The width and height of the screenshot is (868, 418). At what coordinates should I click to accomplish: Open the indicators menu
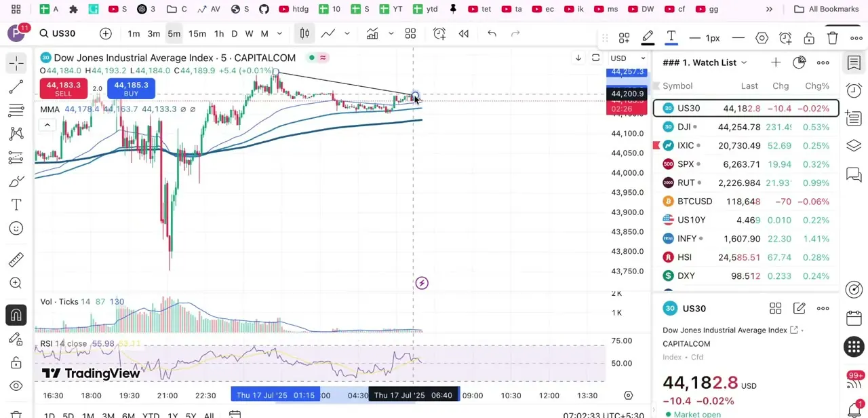372,33
